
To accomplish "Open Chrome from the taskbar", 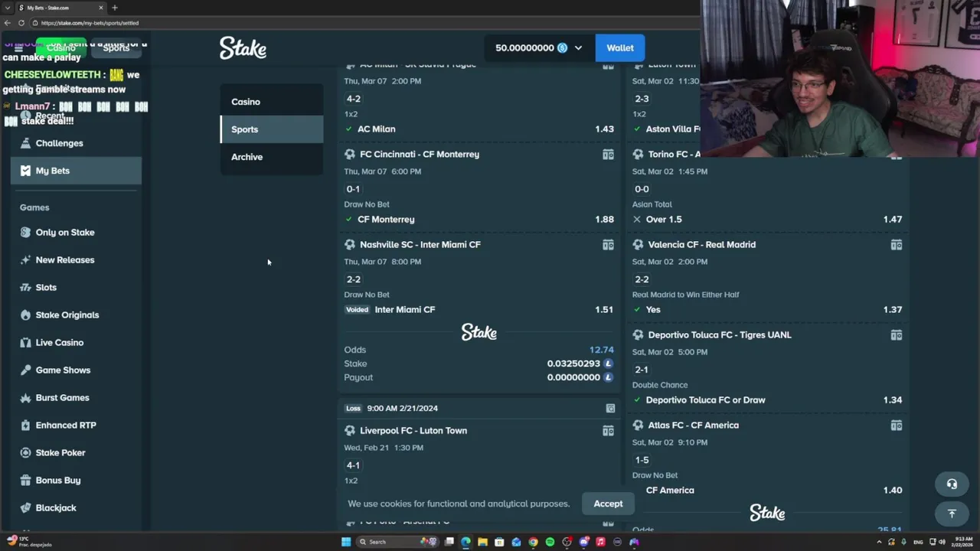I will pyautogui.click(x=533, y=542).
